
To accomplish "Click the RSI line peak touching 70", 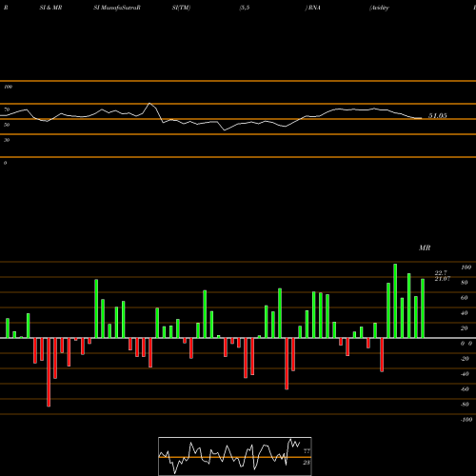I will point(150,104).
